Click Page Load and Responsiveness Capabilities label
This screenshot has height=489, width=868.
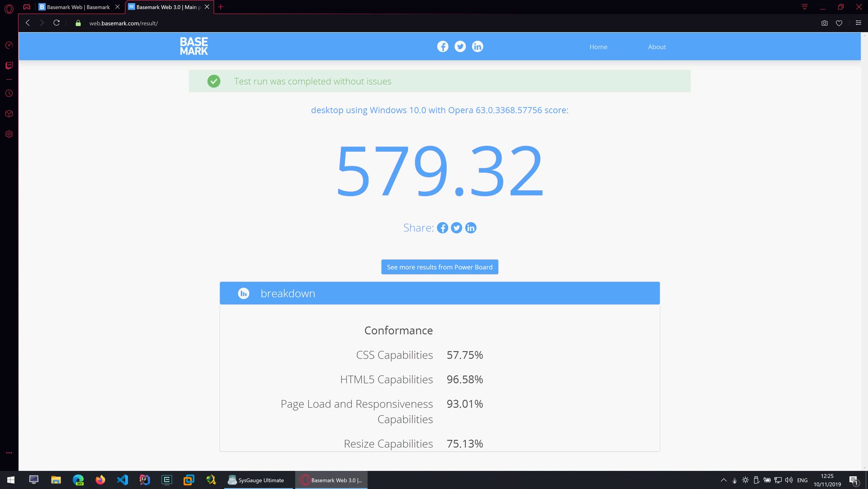pos(357,412)
